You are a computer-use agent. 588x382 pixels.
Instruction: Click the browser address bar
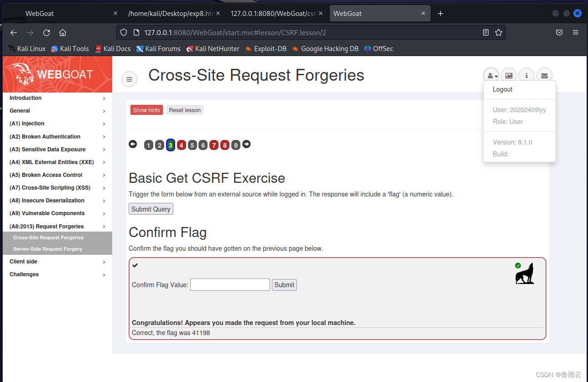(310, 32)
